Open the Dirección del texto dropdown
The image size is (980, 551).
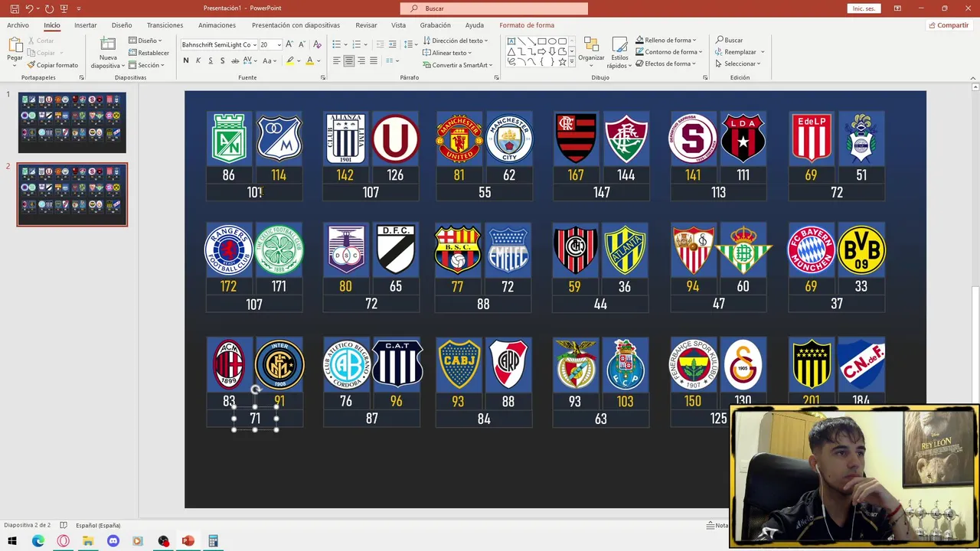456,41
